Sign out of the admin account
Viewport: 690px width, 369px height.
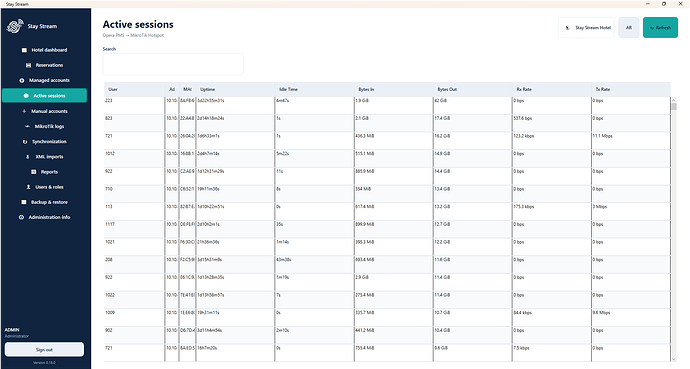(x=44, y=350)
